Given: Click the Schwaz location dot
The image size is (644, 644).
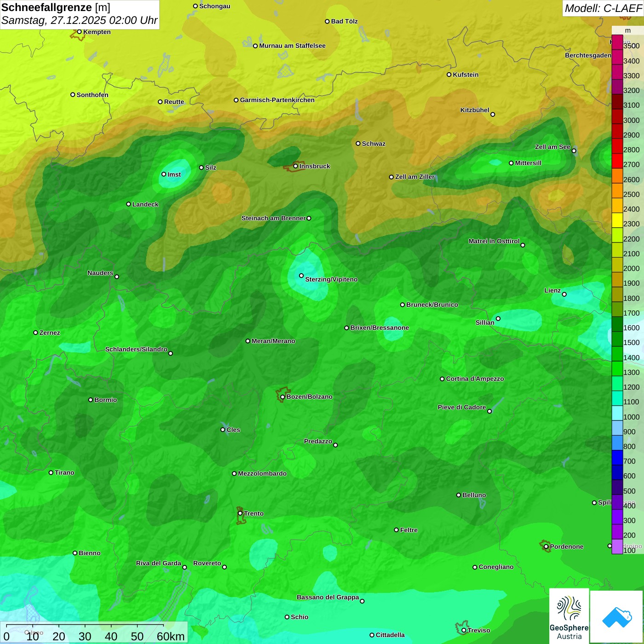Looking at the screenshot, I should click(x=358, y=144).
